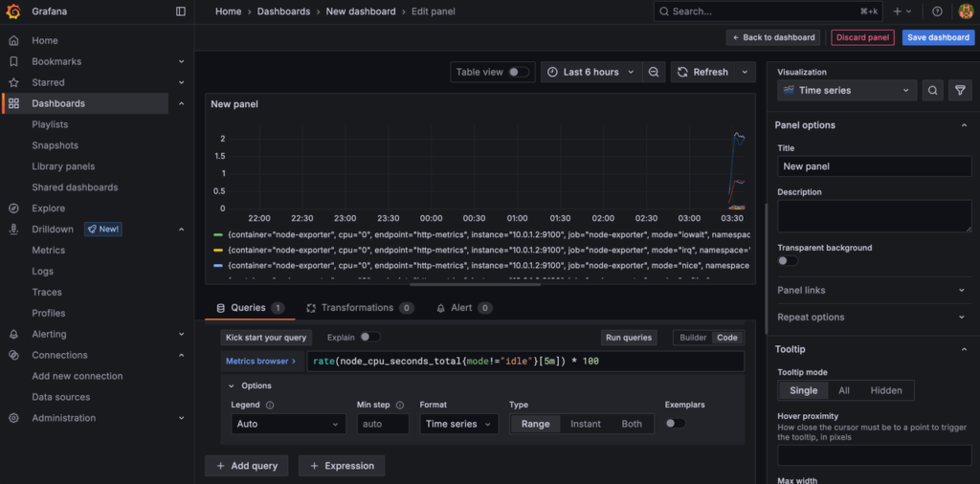This screenshot has height=484, width=980.
Task: Click the Connections icon in sidebar
Action: 13,355
